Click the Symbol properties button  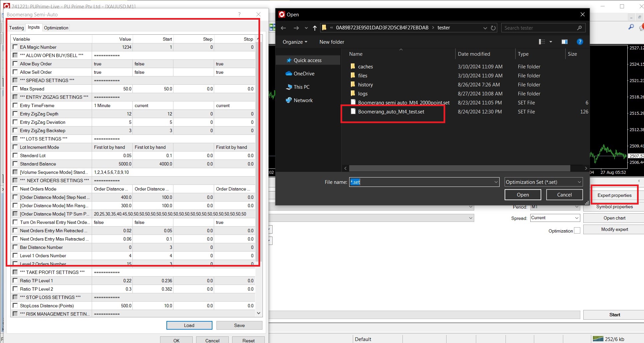coord(614,207)
